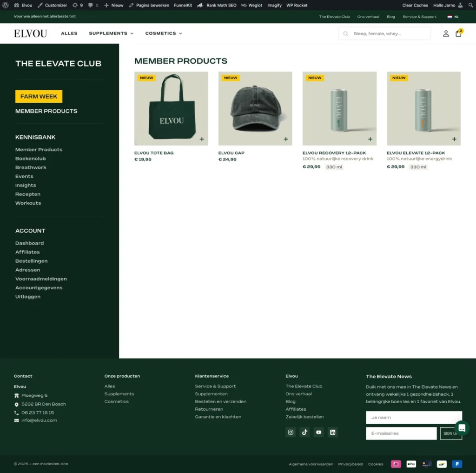The width and height of the screenshot is (476, 473).
Task: Add Elvou Tote Bag with plus icon
Action: point(202,139)
